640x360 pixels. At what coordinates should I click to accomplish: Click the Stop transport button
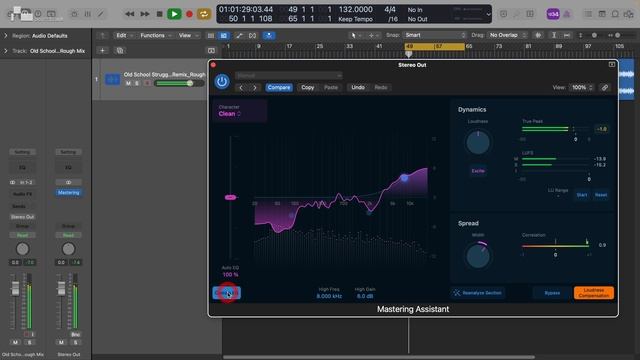point(160,14)
